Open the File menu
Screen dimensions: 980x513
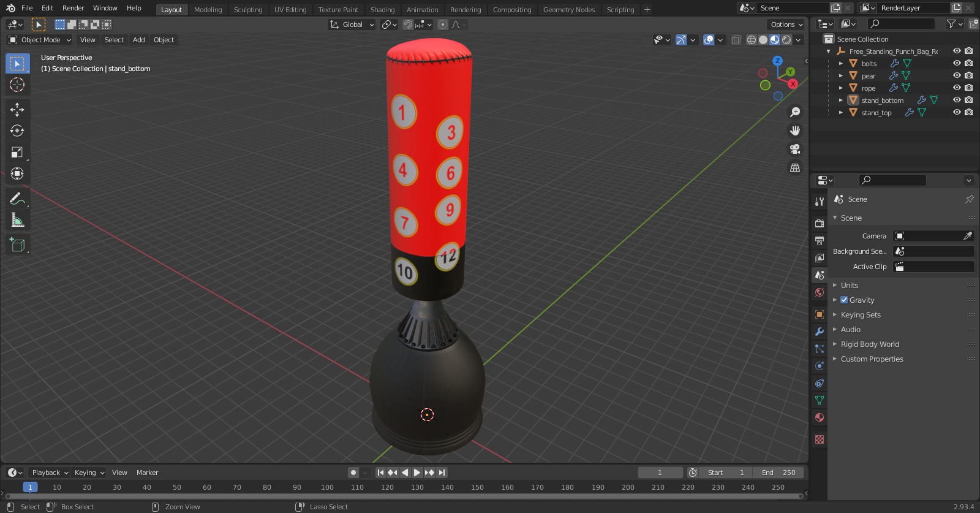click(27, 8)
